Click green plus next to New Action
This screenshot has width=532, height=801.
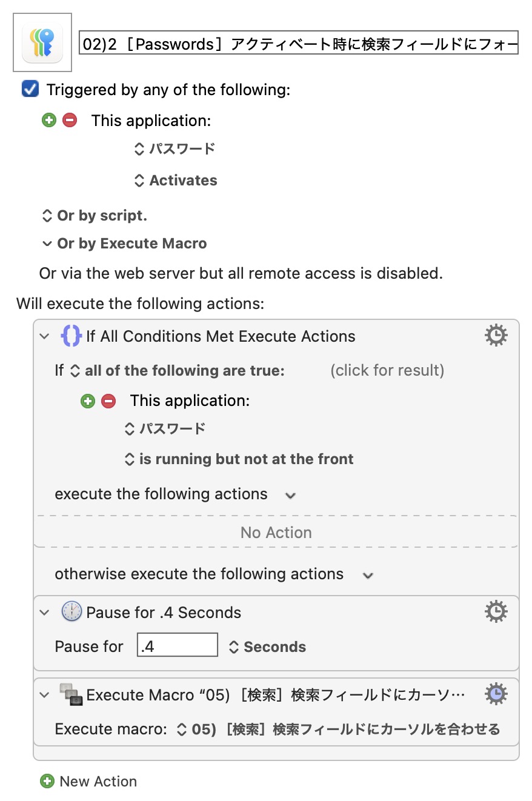pos(47,781)
